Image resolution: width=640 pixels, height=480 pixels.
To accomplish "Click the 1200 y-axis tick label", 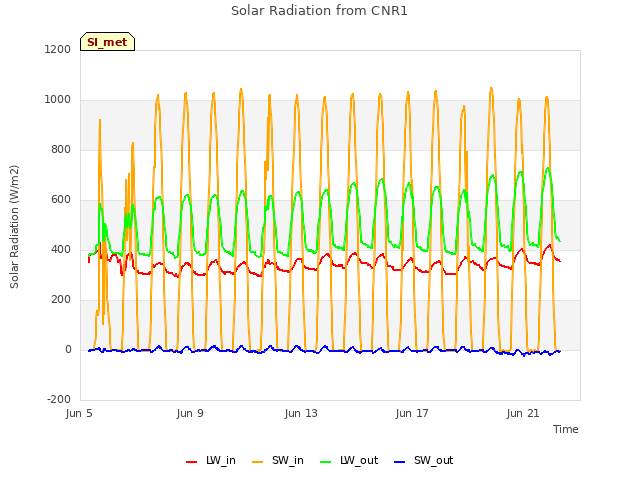I will point(58,49).
